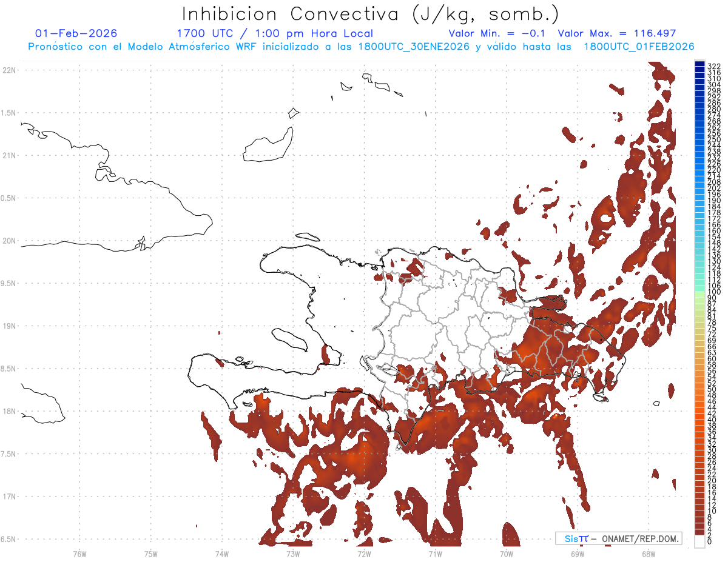The width and height of the screenshot is (728, 562).
Task: Click the 20N latitude label
Action: pyautogui.click(x=8, y=241)
